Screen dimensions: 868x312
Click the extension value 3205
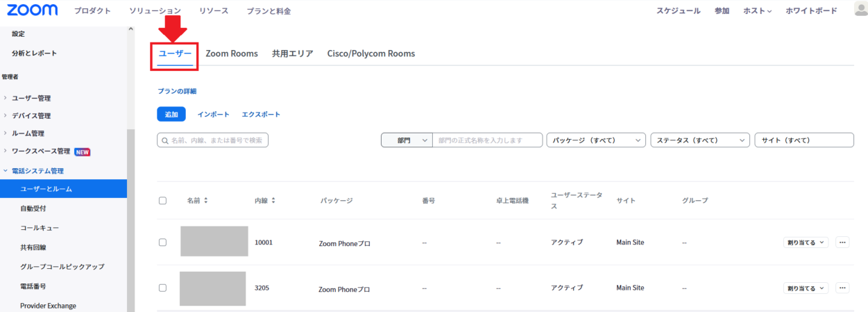click(262, 288)
